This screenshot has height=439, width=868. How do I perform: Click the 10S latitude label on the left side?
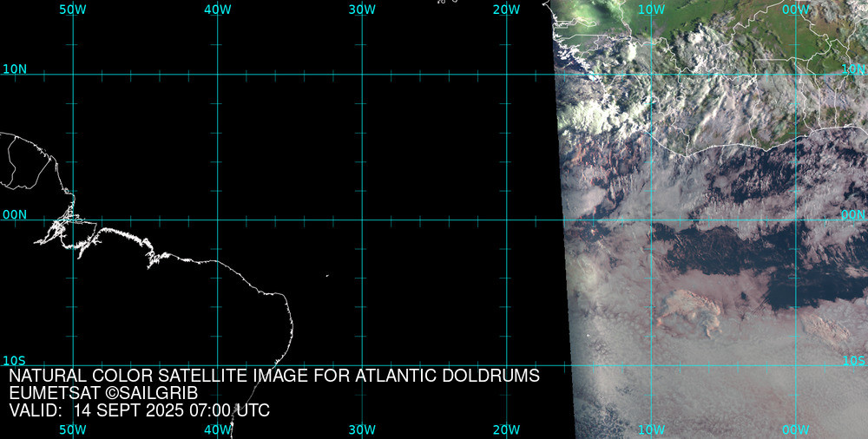pos(15,361)
